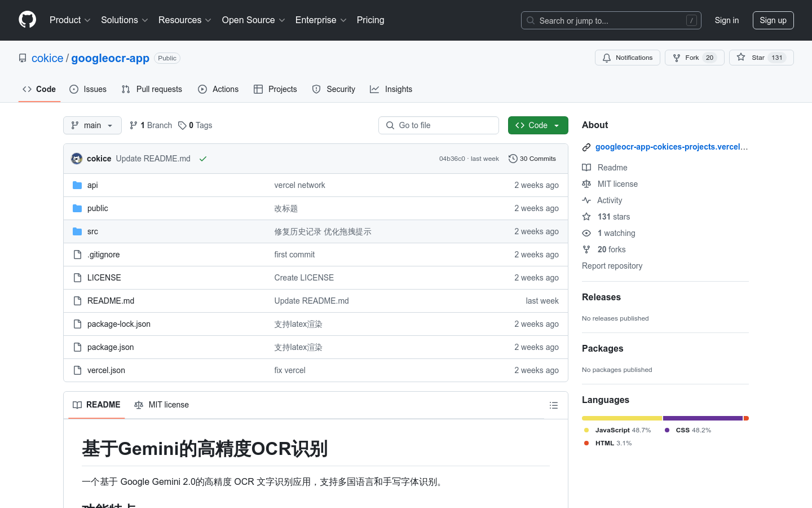Click the LICENSE file icon
812x508 pixels.
point(77,278)
